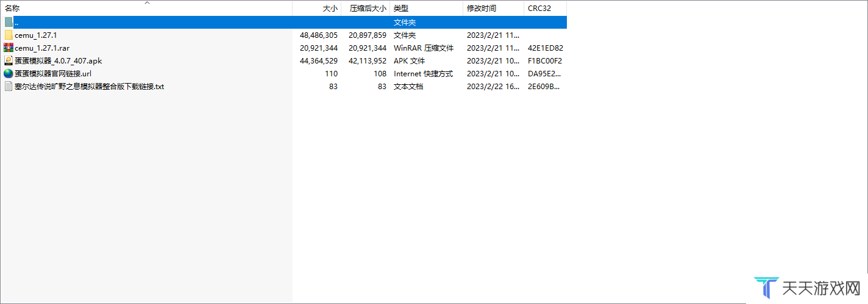Click the type cell WinRAR 压缩文件

click(424, 48)
